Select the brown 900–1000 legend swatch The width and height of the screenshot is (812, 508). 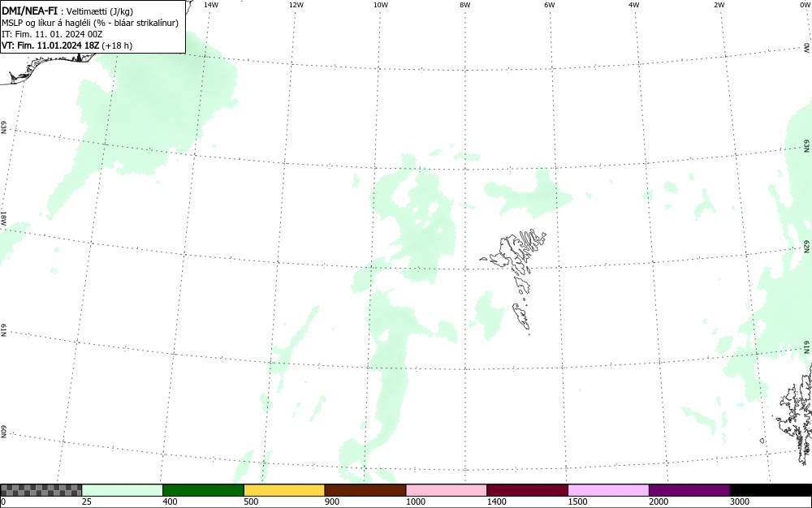[x=365, y=490]
